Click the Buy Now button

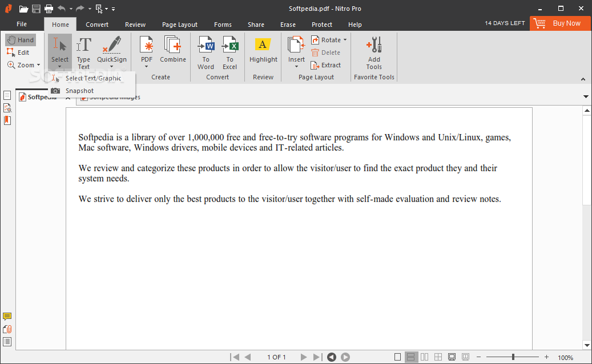[560, 23]
